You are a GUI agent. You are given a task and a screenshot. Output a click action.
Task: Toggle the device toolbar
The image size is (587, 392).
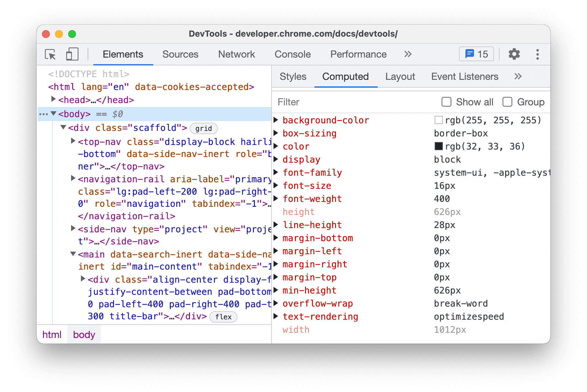click(72, 54)
